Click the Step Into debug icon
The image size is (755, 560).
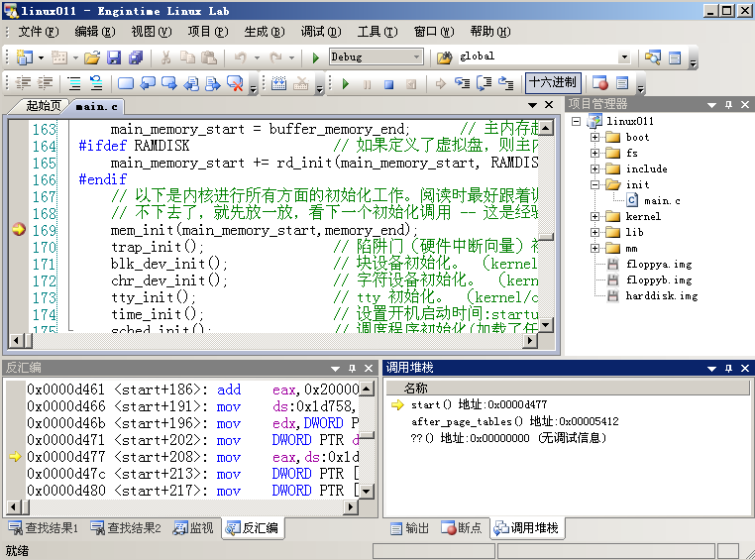pyautogui.click(x=462, y=83)
